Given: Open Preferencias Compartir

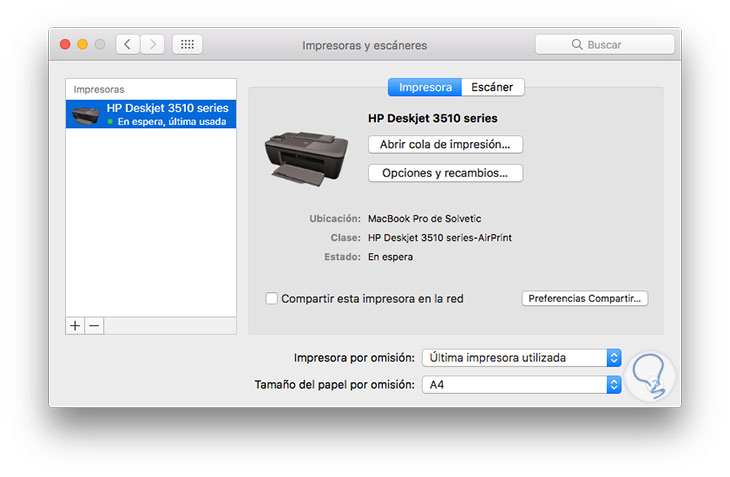Looking at the screenshot, I should pos(585,298).
